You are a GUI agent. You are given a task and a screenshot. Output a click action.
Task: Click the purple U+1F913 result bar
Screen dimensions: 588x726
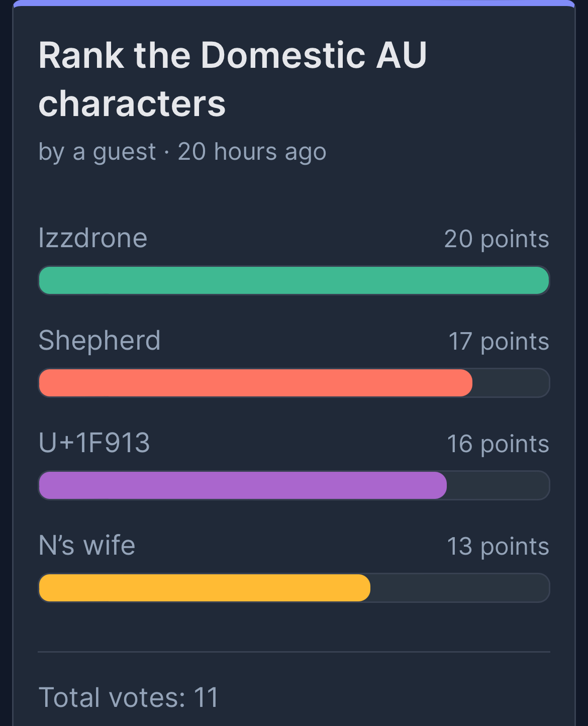243,485
